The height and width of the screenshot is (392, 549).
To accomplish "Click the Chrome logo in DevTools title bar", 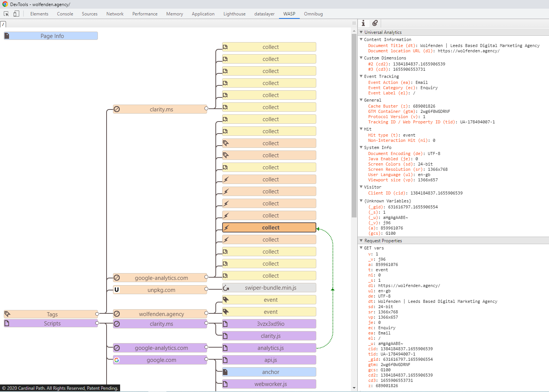I will pyautogui.click(x=5, y=4).
